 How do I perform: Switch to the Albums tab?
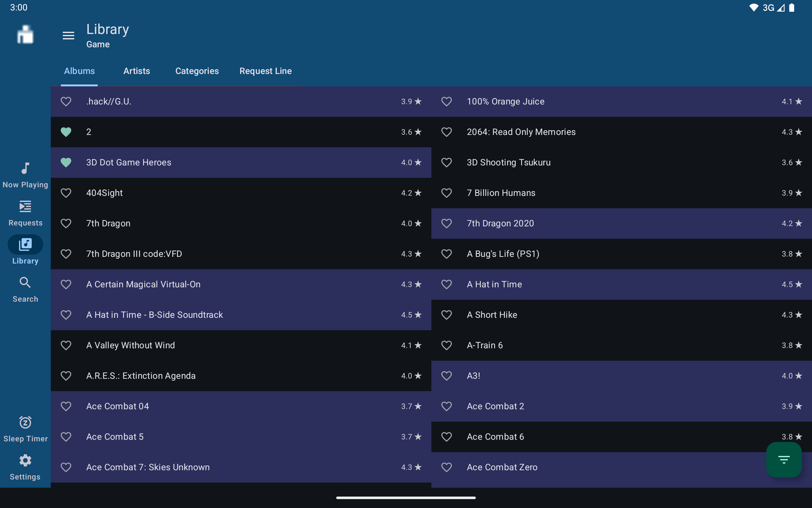[x=79, y=71]
